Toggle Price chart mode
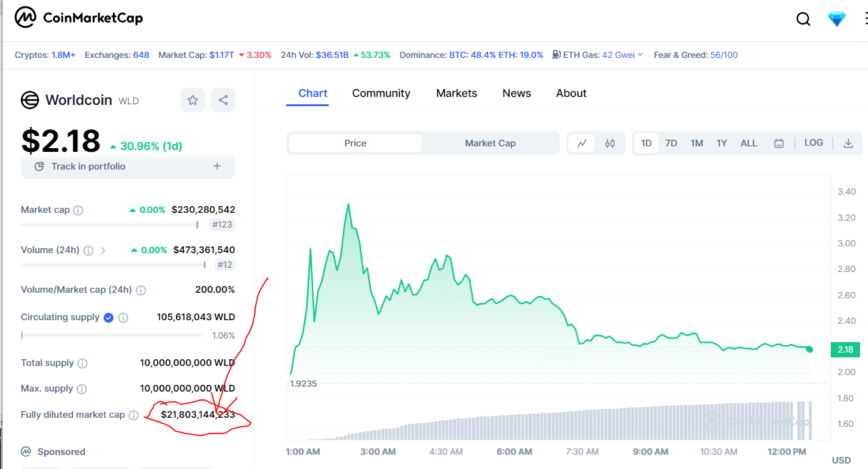Screen dimensions: 868x469 tap(355, 143)
